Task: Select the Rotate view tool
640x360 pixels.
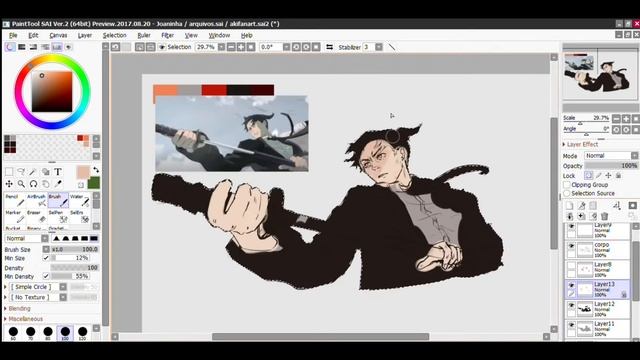Action: [33, 184]
